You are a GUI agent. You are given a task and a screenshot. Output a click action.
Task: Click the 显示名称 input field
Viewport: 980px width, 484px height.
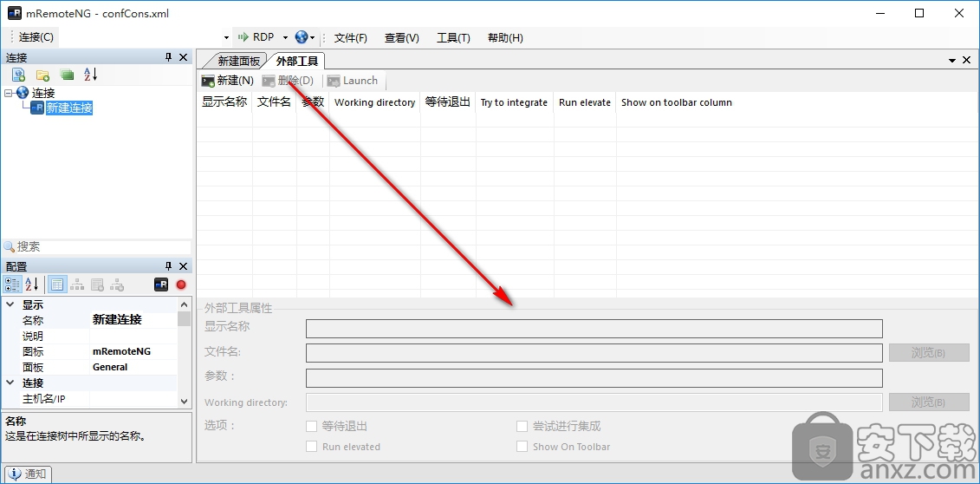[x=594, y=328]
